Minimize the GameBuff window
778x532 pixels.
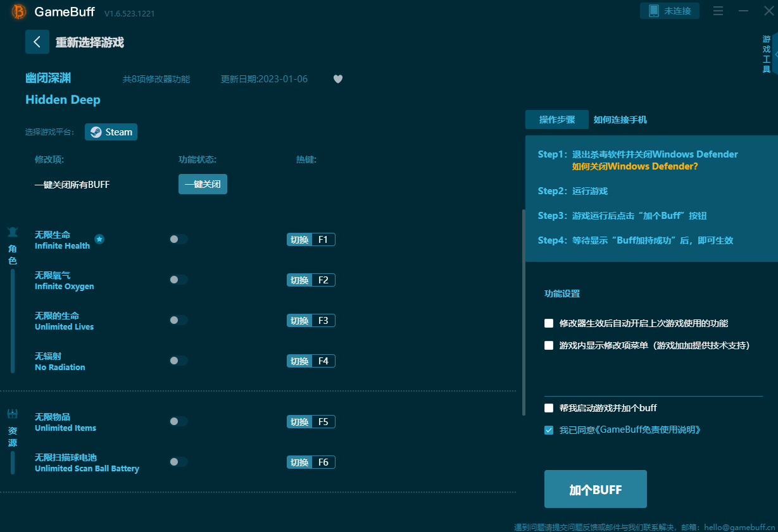click(x=743, y=11)
